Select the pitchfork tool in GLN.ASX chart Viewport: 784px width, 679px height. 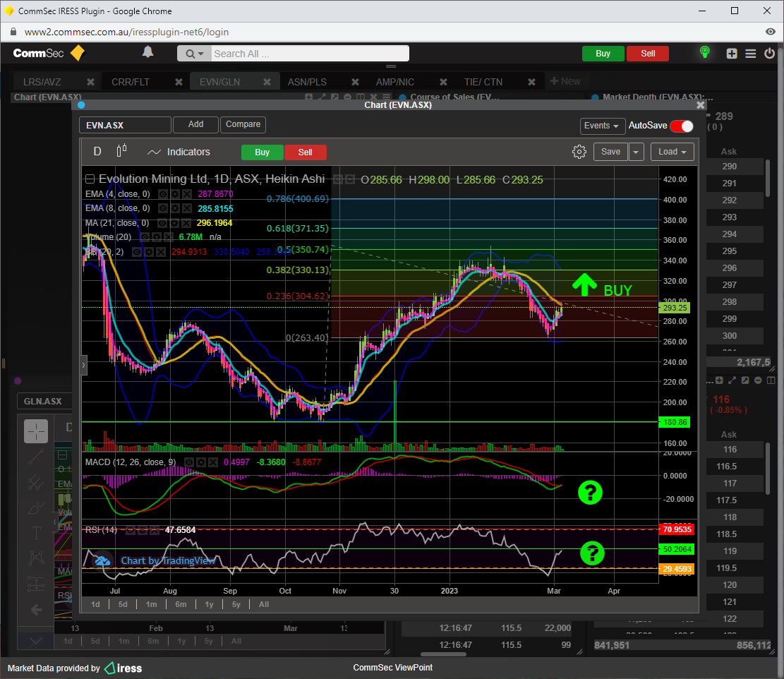coord(36,483)
